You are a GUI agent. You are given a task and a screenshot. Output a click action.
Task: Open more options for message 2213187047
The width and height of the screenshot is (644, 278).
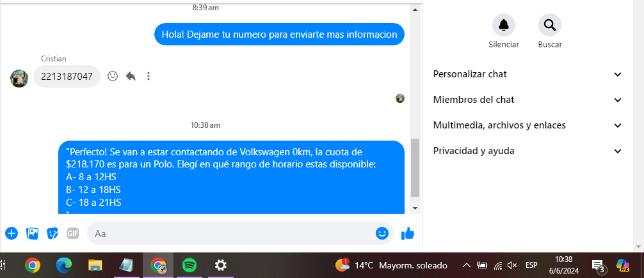(x=149, y=76)
